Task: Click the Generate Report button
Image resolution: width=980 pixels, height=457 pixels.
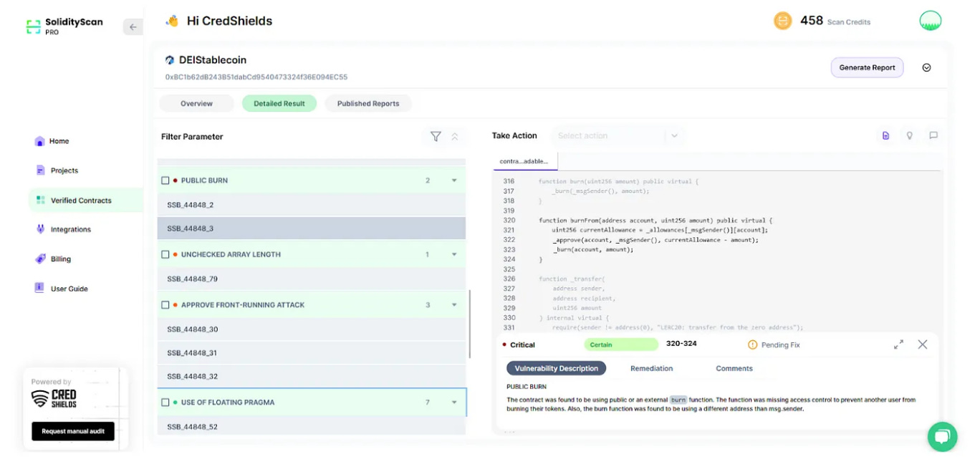Action: (867, 67)
